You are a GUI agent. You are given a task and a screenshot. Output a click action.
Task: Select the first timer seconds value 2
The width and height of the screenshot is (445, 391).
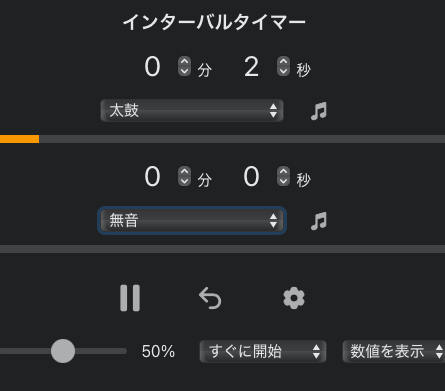pyautogui.click(x=251, y=67)
